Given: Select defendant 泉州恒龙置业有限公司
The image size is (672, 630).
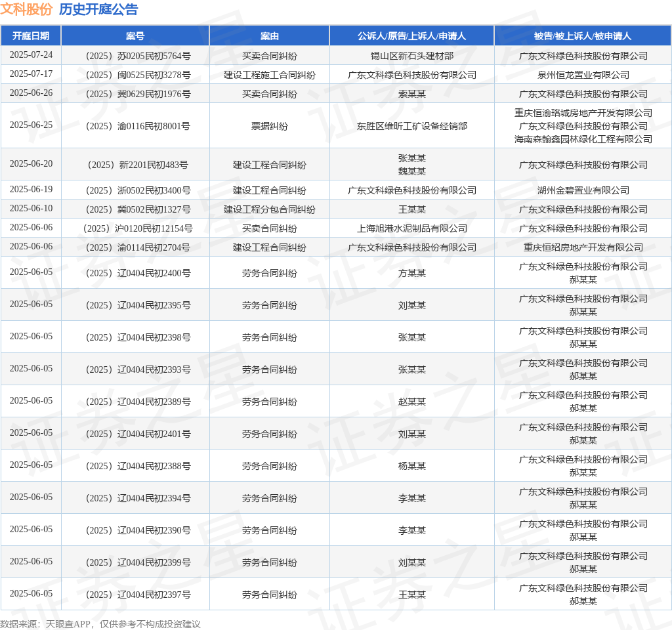Looking at the screenshot, I should tap(583, 75).
